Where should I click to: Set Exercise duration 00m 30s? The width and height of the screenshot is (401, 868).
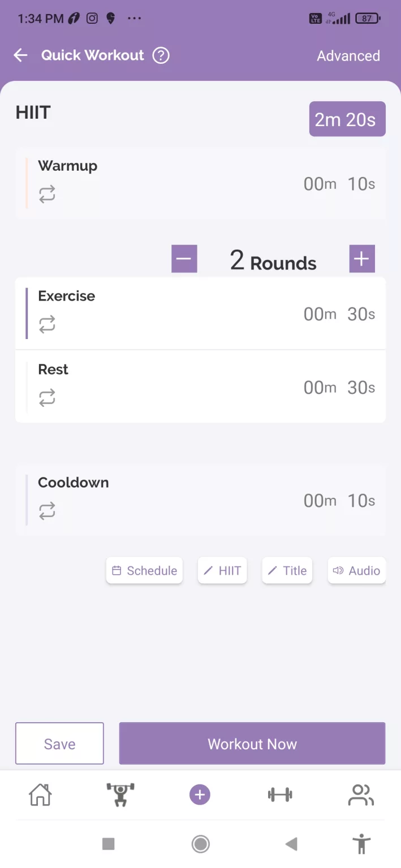339,314
